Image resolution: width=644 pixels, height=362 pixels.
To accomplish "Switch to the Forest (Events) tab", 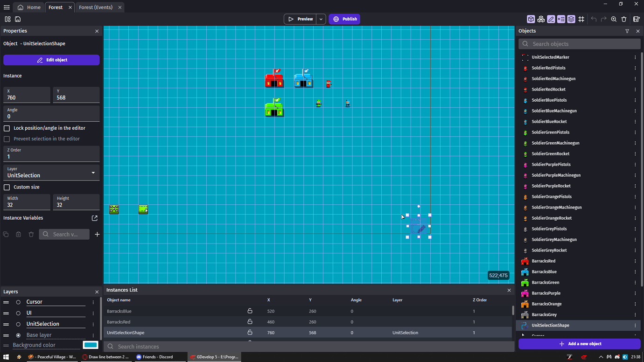I will click(x=97, y=7).
